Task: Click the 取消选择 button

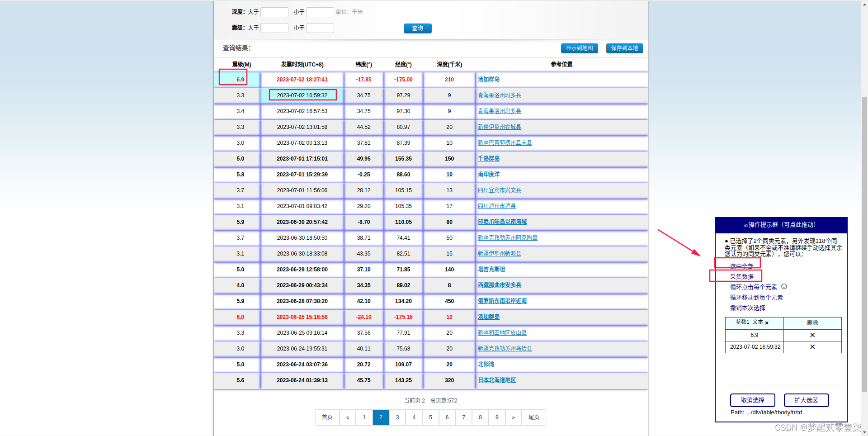Action: tap(752, 400)
